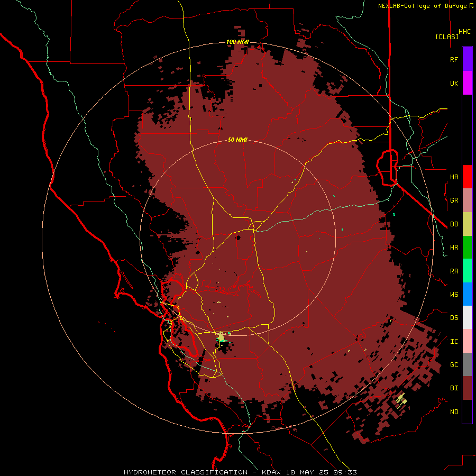The width and height of the screenshot is (476, 476).
Task: Click the [CLAS] legend title
Action: pyautogui.click(x=447, y=36)
